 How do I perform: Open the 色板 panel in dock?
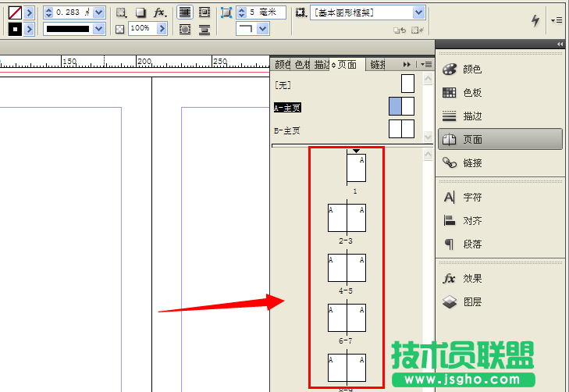500,93
